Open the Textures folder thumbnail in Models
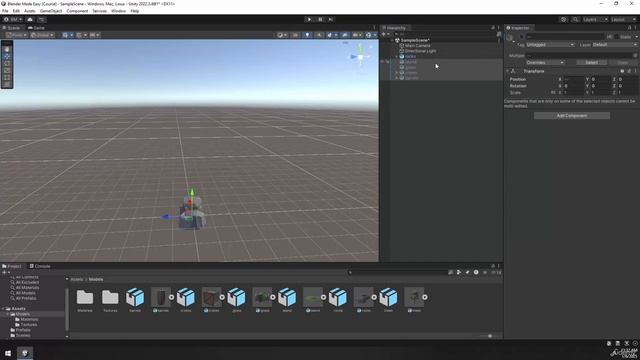 [x=110, y=298]
